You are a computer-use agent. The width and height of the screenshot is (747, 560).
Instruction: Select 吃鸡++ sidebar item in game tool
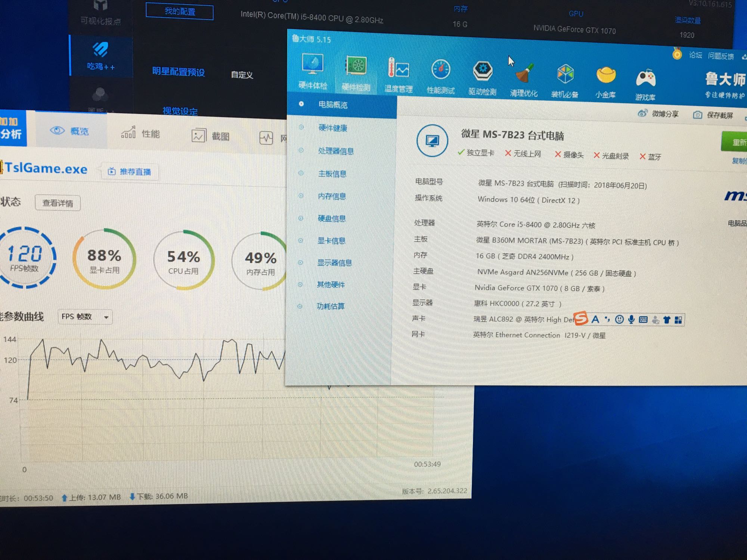(x=101, y=56)
